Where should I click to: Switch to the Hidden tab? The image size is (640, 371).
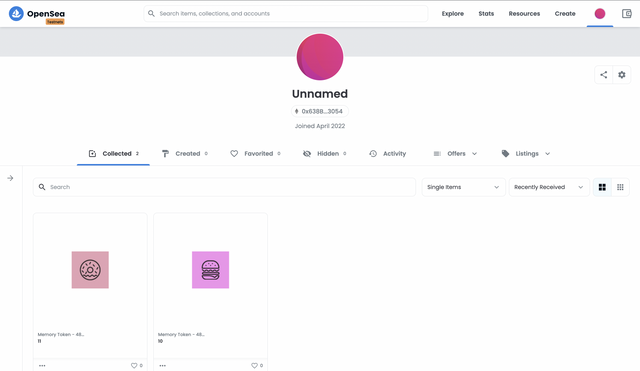pos(324,153)
